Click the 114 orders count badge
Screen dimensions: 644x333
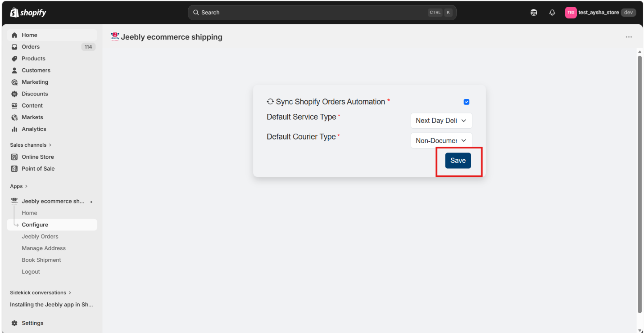click(88, 47)
